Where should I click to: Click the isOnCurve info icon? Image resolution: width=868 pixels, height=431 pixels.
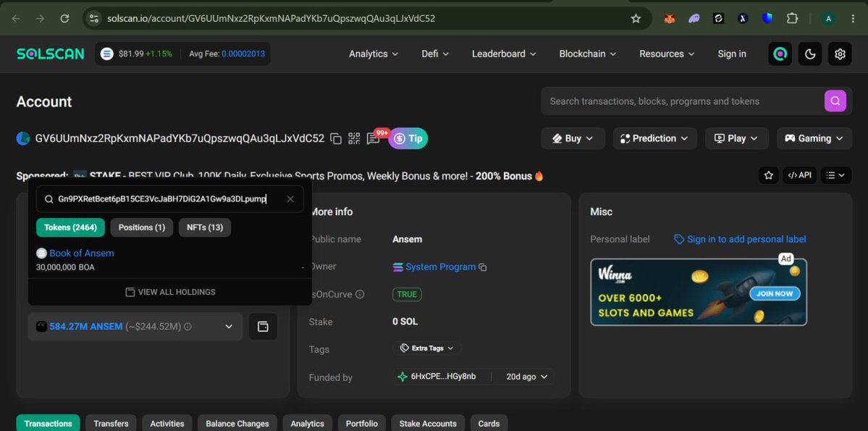pos(360,294)
